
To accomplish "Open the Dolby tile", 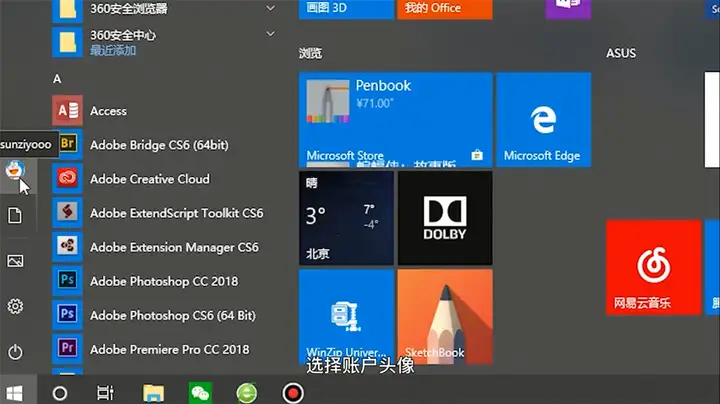I will [445, 218].
